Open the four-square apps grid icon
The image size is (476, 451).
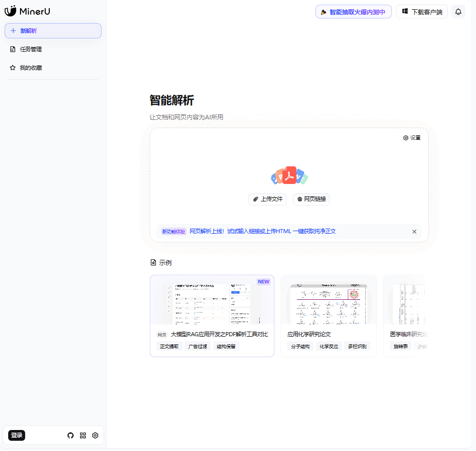[83, 435]
